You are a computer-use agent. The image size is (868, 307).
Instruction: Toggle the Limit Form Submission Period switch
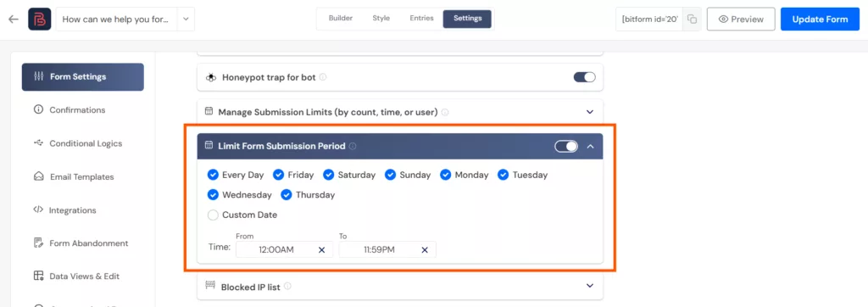point(566,147)
